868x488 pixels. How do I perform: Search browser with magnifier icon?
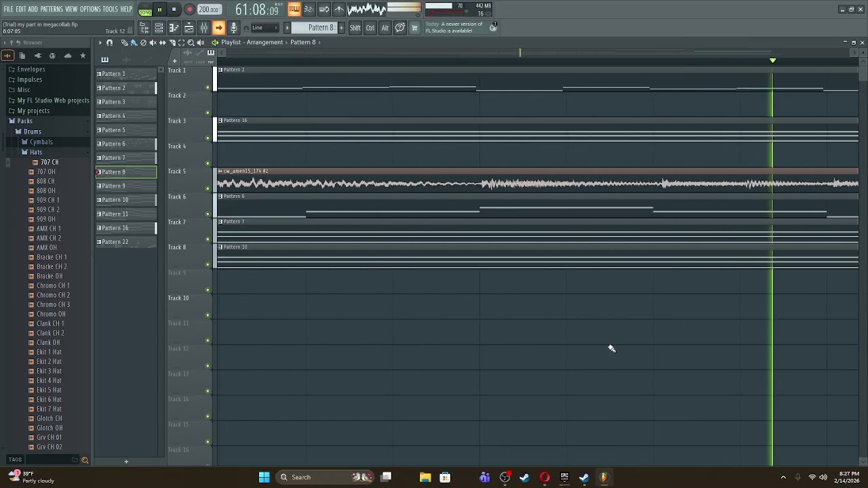point(85,460)
